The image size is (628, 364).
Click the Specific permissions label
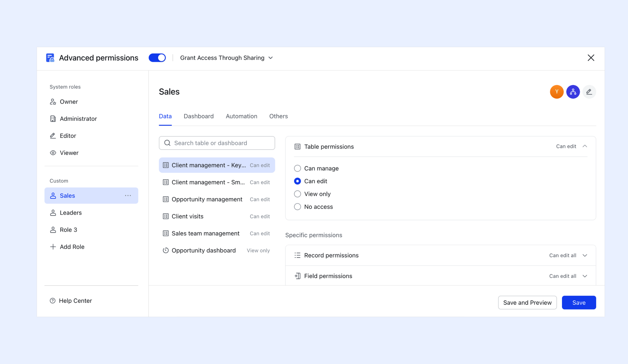(313, 235)
